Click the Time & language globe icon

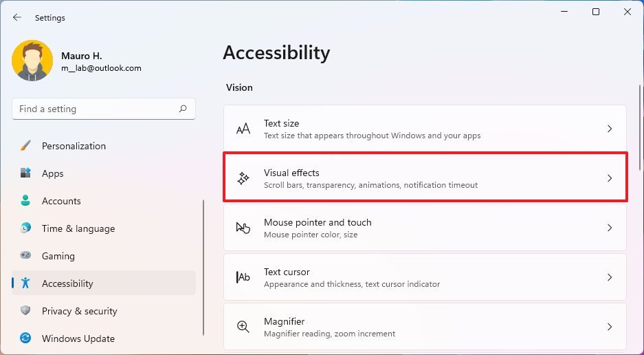pyautogui.click(x=25, y=228)
